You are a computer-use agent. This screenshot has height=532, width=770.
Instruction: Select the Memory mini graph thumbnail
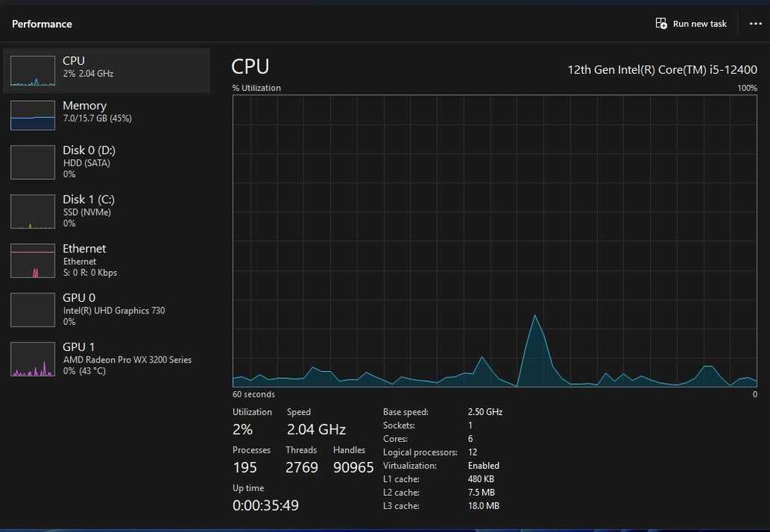pos(32,115)
